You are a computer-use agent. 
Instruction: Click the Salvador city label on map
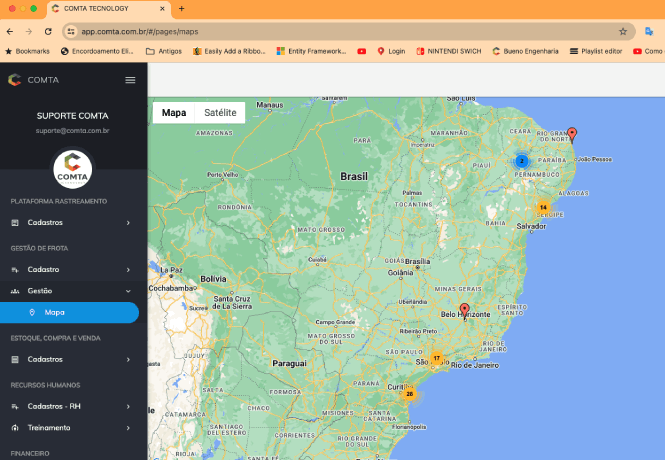(x=531, y=226)
